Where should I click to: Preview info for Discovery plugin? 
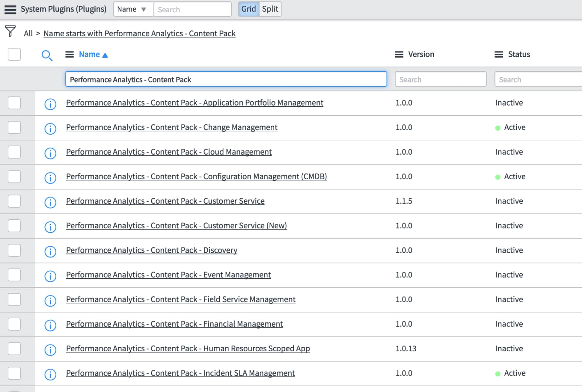pyautogui.click(x=50, y=252)
